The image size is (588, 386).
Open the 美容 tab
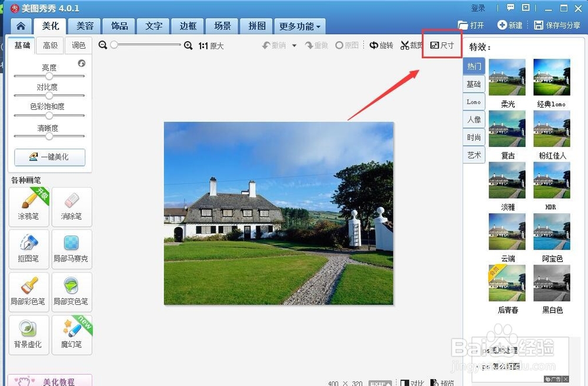pos(85,26)
